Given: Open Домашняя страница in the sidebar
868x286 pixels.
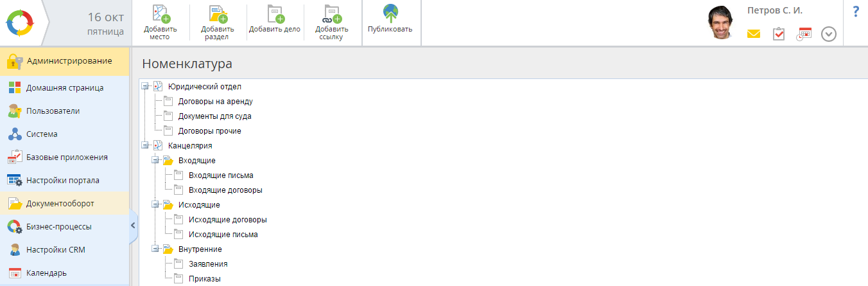Looking at the screenshot, I should 64,87.
